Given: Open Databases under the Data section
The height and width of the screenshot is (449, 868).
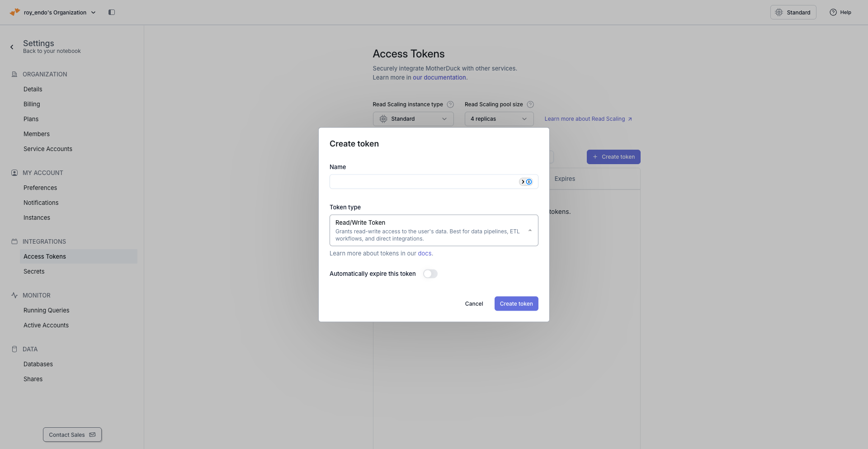Looking at the screenshot, I should point(38,364).
